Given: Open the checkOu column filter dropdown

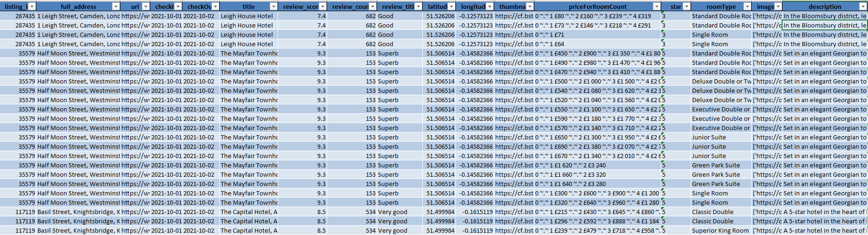Looking at the screenshot, I should click(215, 7).
